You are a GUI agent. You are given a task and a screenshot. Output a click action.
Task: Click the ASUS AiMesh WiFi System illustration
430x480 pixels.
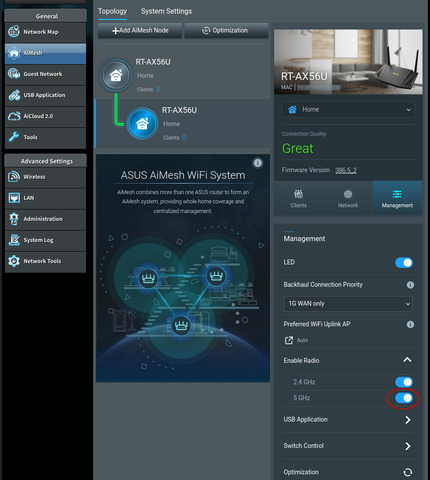pyautogui.click(x=183, y=268)
